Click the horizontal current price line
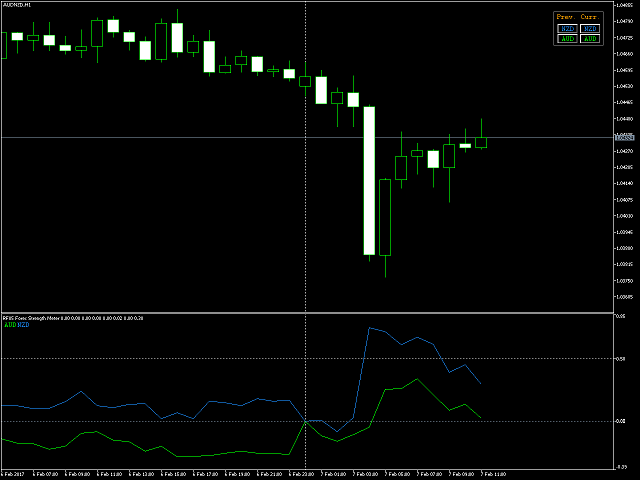 pos(307,138)
